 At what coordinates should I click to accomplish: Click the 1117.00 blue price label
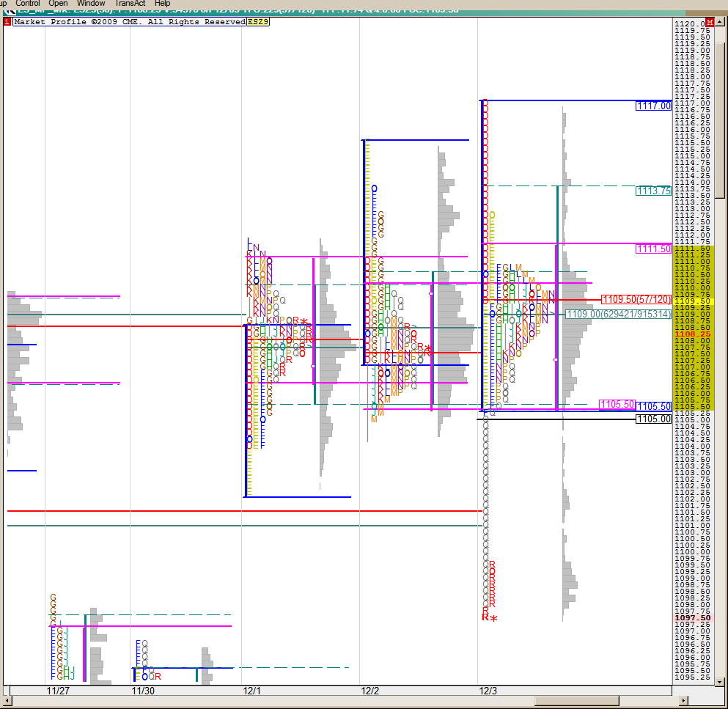(653, 106)
